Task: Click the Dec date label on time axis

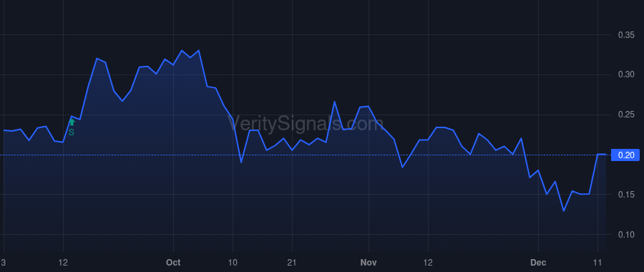Action: tap(538, 263)
